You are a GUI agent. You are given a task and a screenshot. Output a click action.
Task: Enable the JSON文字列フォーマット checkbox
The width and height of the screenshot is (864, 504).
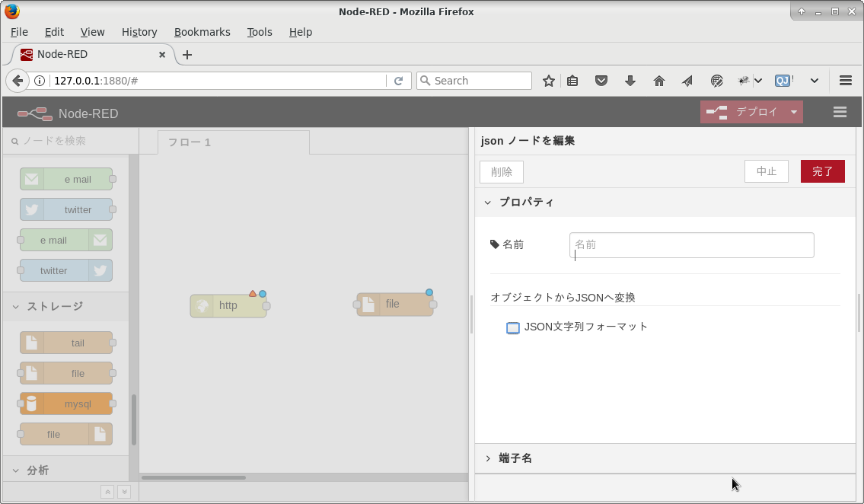click(513, 327)
